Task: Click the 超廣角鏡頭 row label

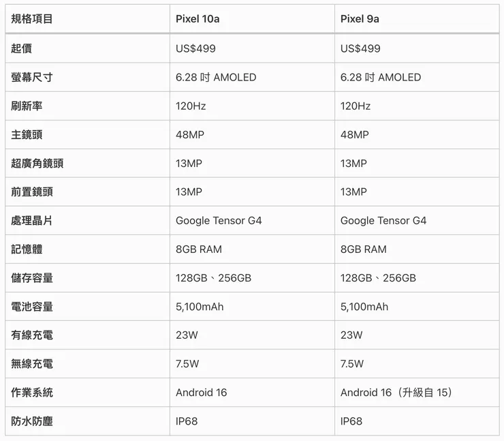Action: 37,163
